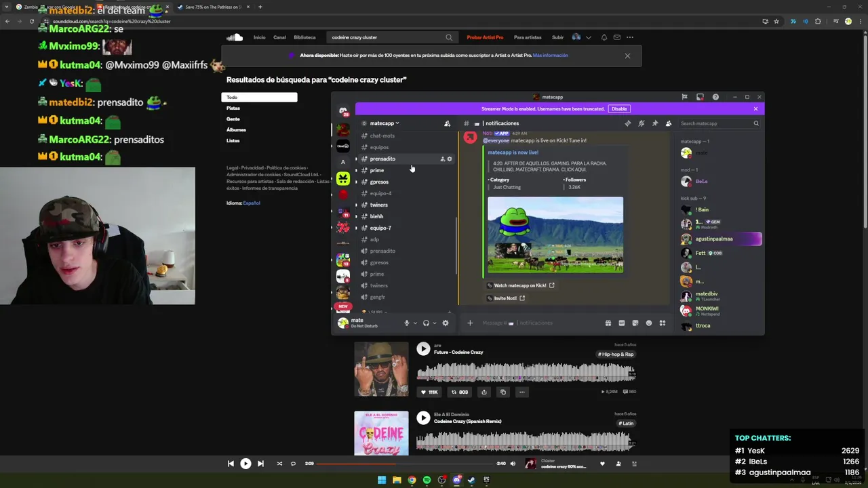Viewport: 868px width, 488px height.
Task: Toggle Discord channel notification settings
Action: pyautogui.click(x=641, y=123)
